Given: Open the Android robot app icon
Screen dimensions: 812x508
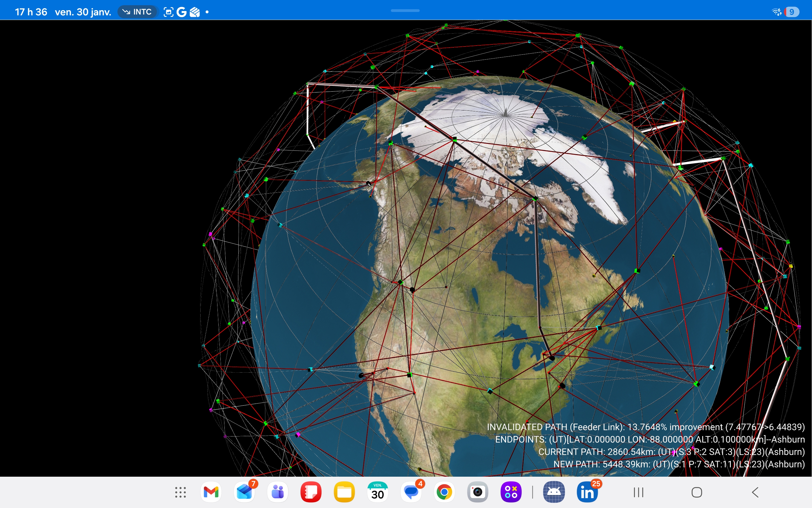Looking at the screenshot, I should [x=554, y=493].
